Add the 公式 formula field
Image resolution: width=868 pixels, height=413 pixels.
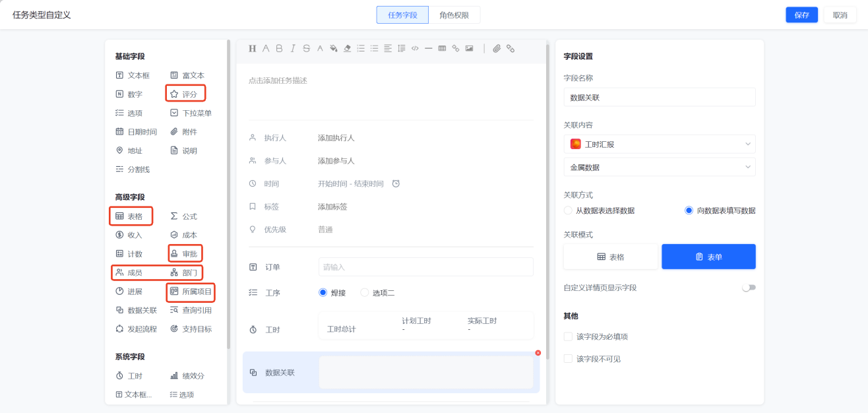pos(184,216)
